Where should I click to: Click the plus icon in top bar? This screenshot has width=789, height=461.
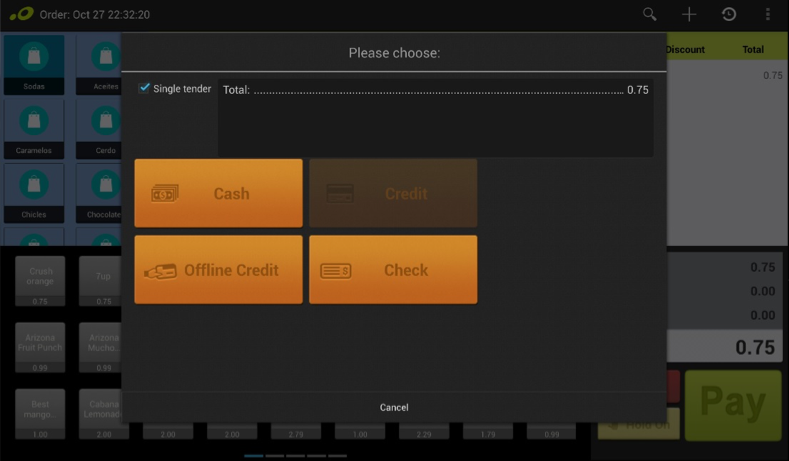[x=689, y=14]
